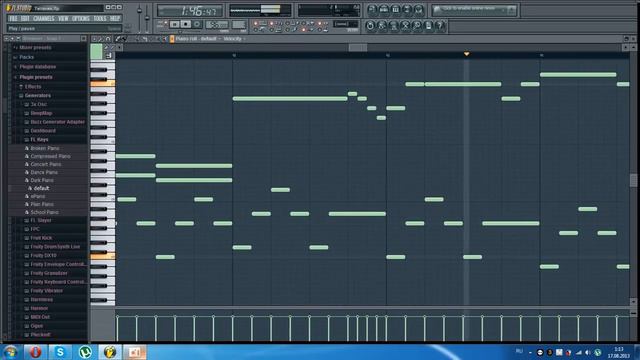The image size is (640, 360).
Task: Expand the Dashboard preset folder
Action: click(43, 131)
